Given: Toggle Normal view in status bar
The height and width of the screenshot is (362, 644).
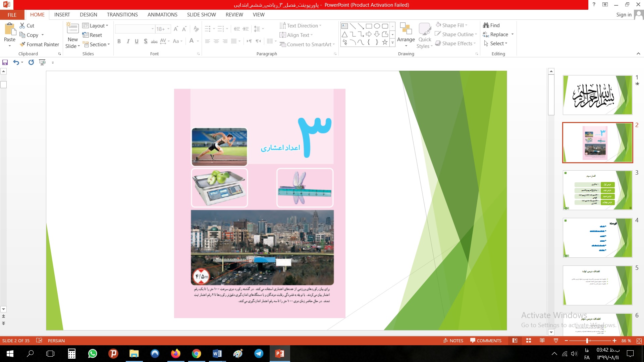Looking at the screenshot, I should coord(515,341).
